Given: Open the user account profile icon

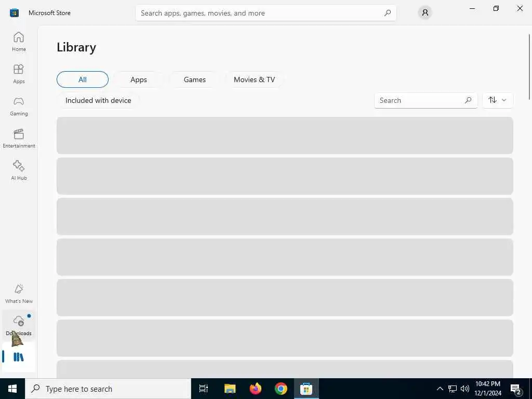Looking at the screenshot, I should (x=425, y=13).
